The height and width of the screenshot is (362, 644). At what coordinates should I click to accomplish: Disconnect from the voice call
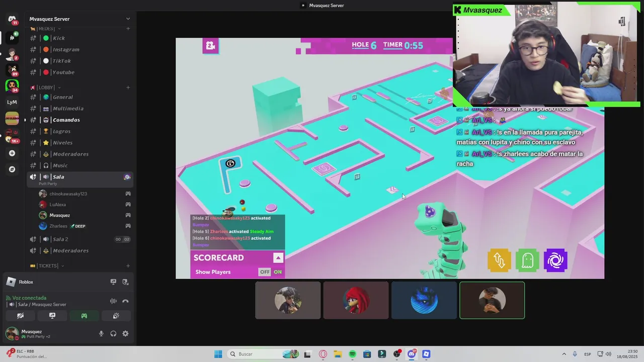click(x=125, y=301)
